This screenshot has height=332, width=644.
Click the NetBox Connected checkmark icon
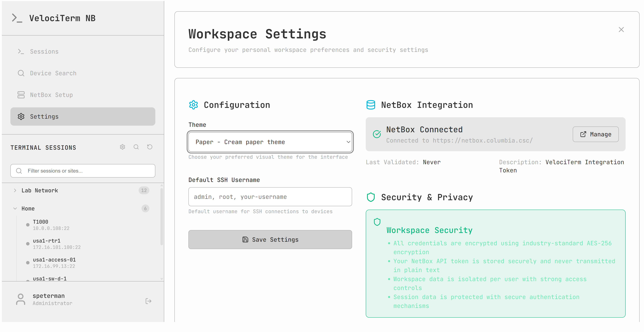376,134
